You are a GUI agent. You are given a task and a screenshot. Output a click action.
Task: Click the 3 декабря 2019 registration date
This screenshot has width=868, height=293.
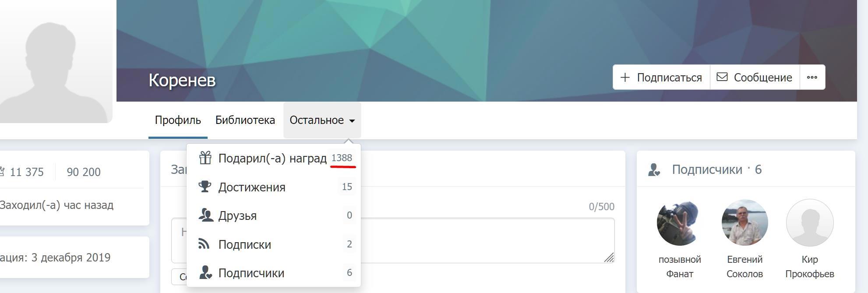tap(71, 258)
